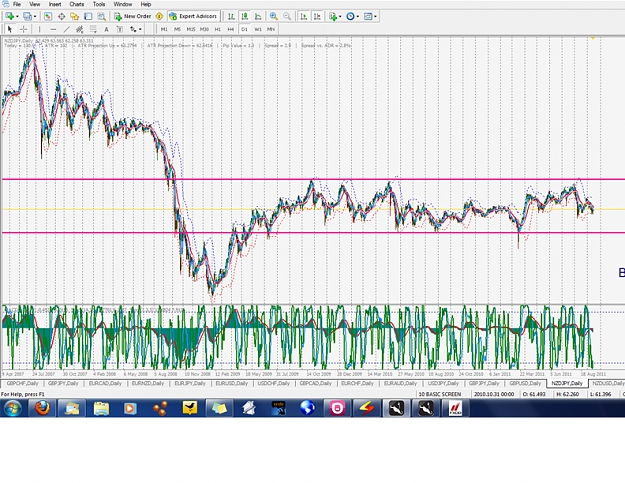Select the upper magenta horizontal line

(313, 179)
